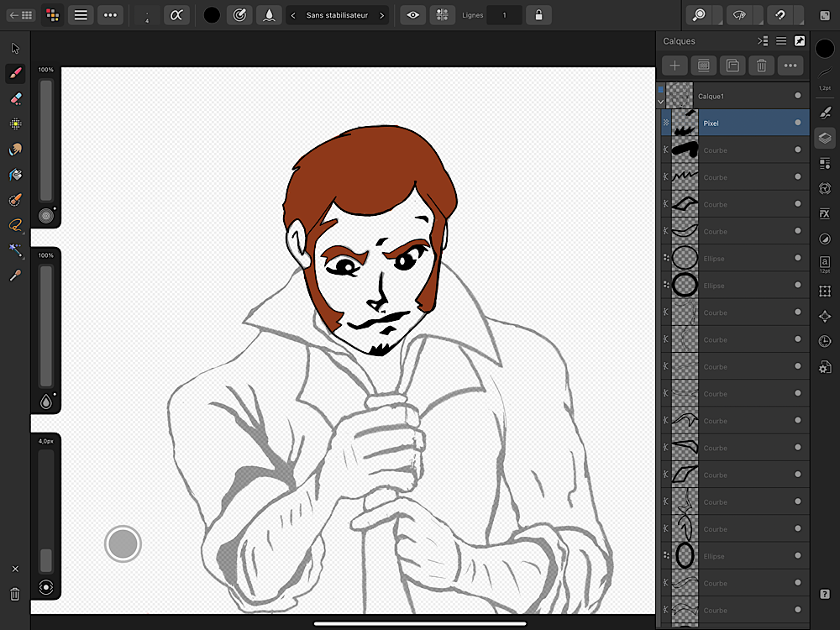
Task: Switch to previous stabilizer mode
Action: click(293, 15)
